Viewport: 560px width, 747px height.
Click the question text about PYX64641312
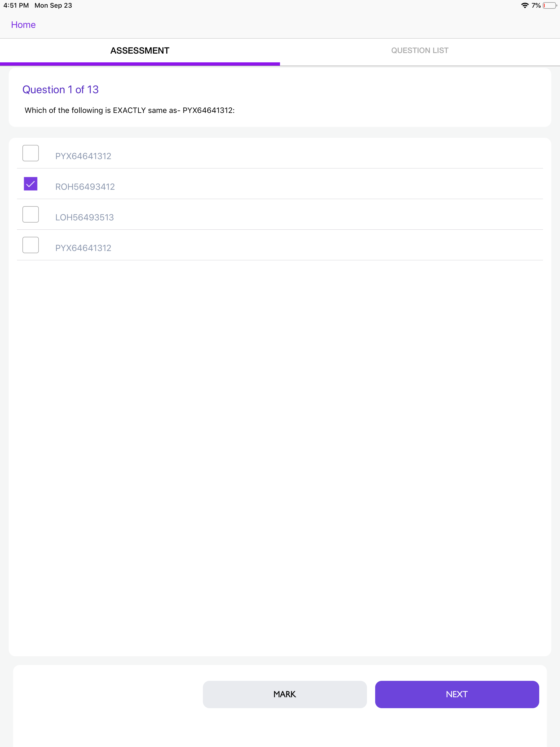click(x=130, y=110)
